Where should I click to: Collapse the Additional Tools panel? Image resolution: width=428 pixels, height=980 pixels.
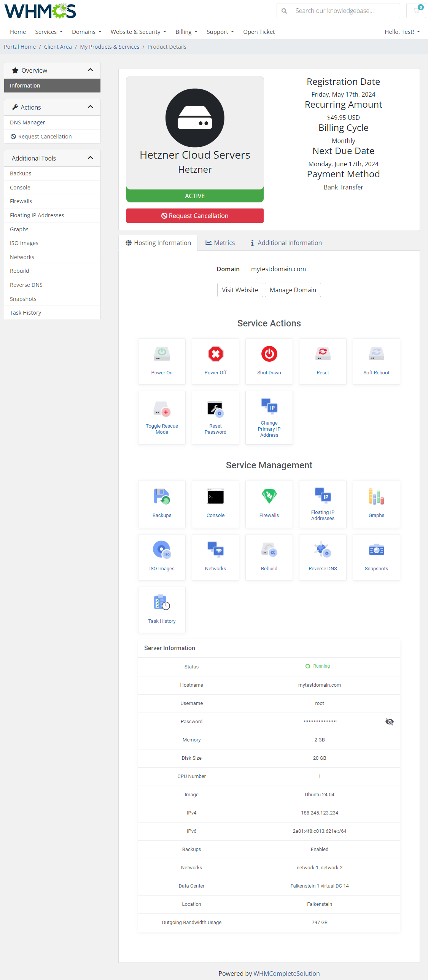(x=90, y=158)
